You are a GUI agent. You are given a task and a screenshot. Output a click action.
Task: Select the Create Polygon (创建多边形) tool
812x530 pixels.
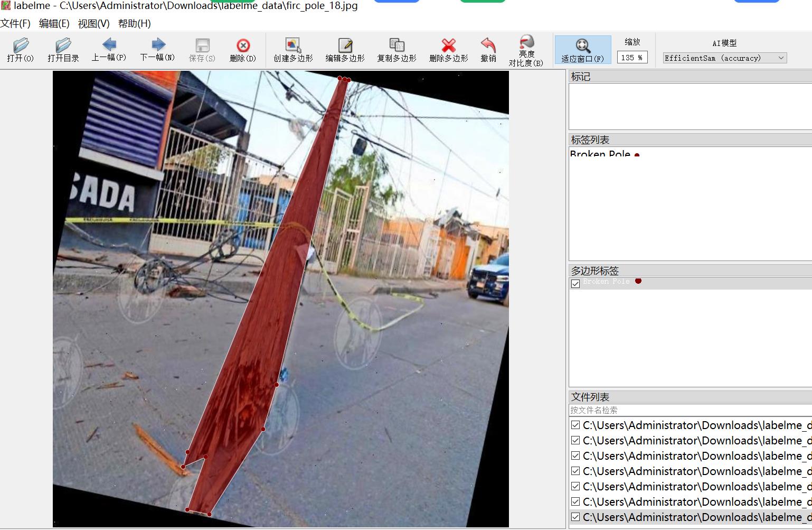click(x=293, y=45)
